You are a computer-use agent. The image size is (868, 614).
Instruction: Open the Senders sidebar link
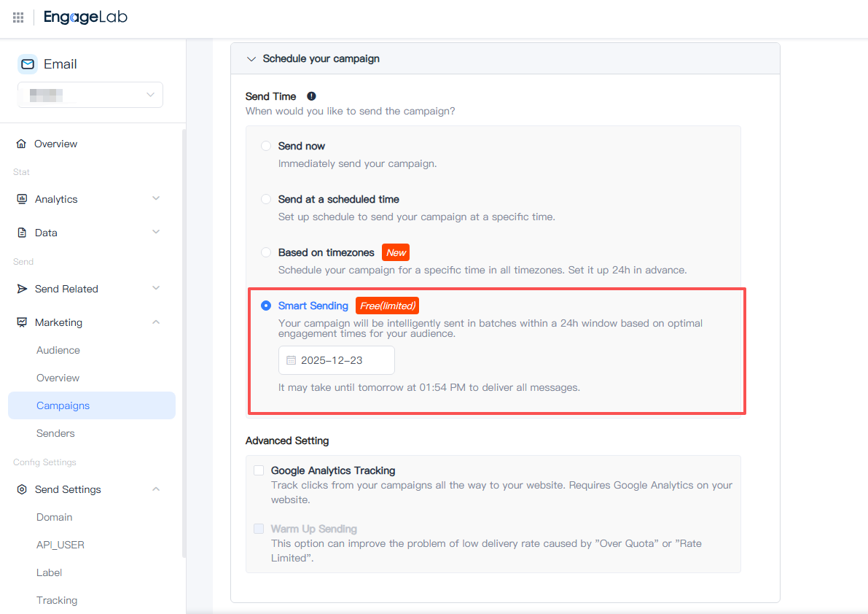(x=55, y=433)
